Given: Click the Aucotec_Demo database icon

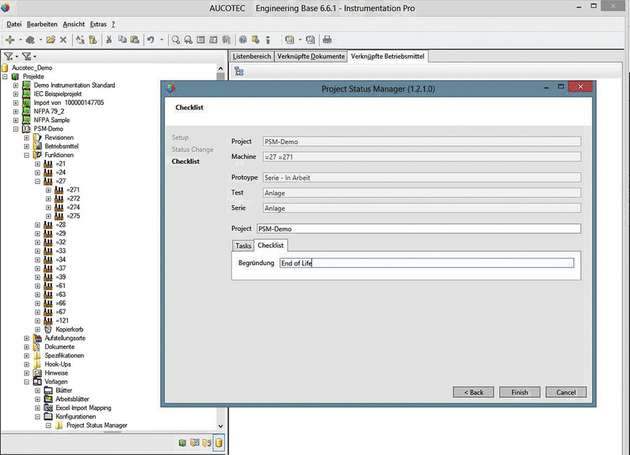Looking at the screenshot, I should click(5, 68).
